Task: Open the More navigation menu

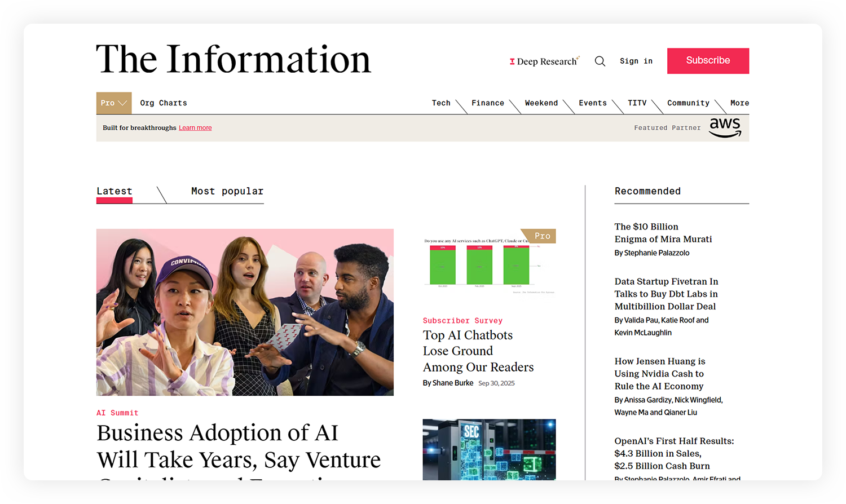Action: pos(739,103)
